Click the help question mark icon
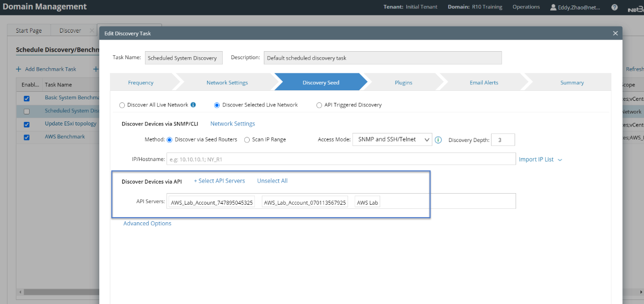 [614, 8]
